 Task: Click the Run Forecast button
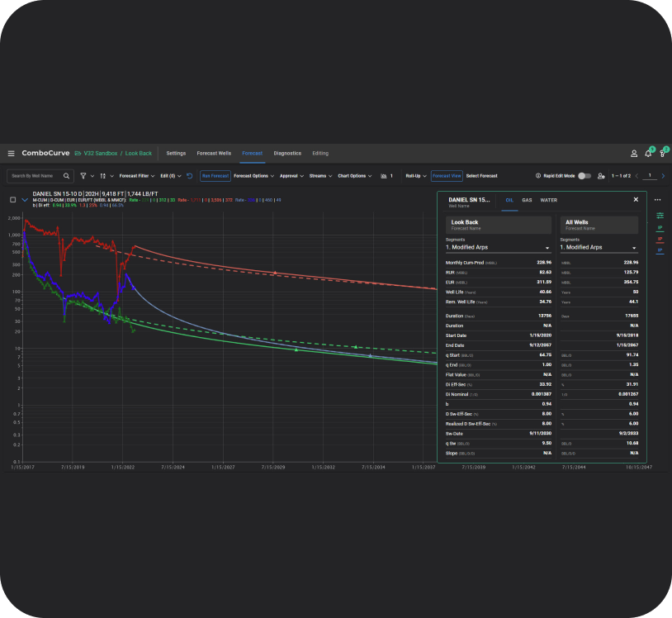pos(215,176)
